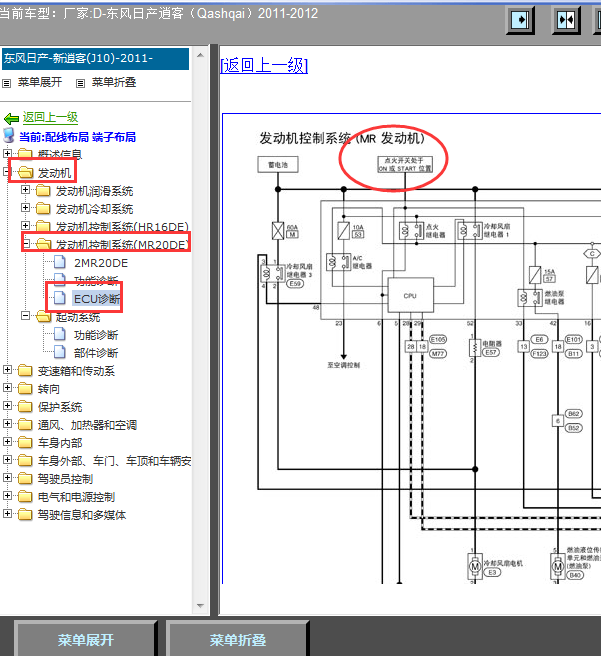The image size is (601, 656).
Task: Expand the 通风、加热器和空调 folder
Action: coord(7,423)
